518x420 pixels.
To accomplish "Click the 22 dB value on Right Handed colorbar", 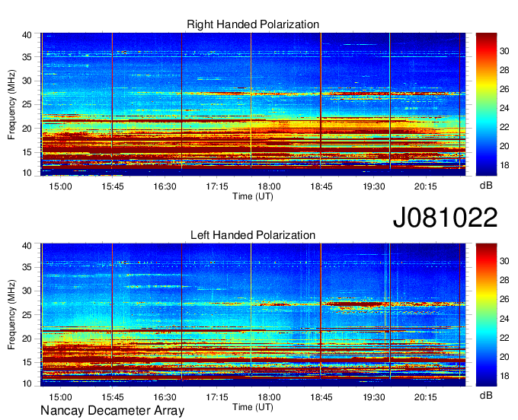I will tap(504, 127).
